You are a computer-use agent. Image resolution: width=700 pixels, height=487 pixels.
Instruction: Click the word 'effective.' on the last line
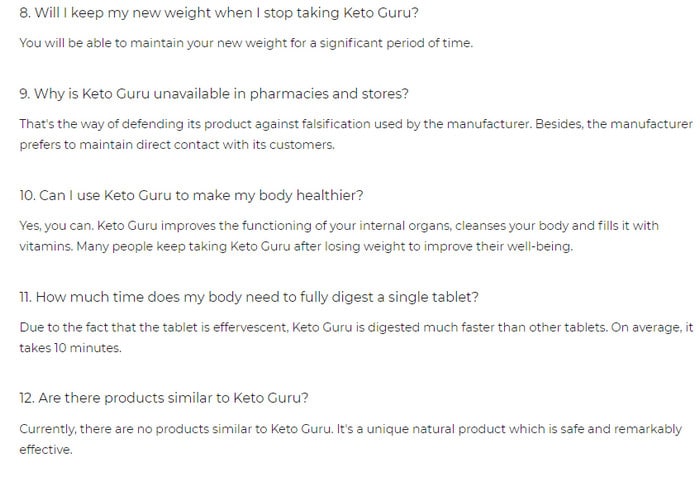coord(46,450)
